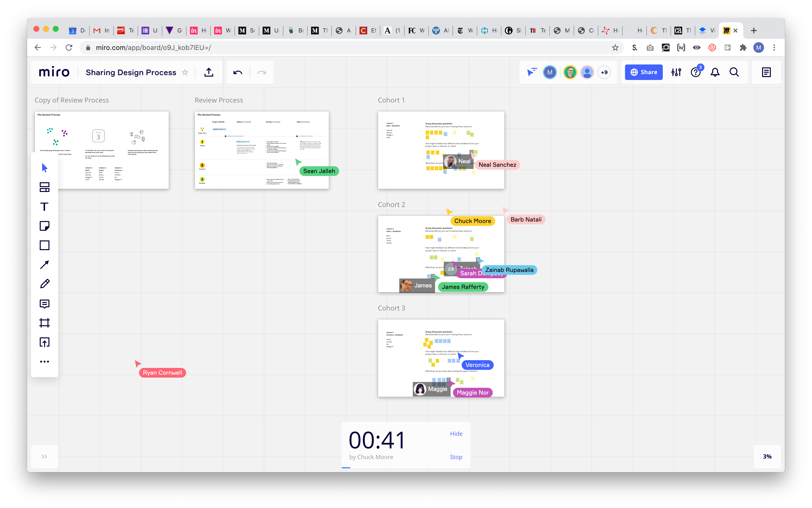The image size is (812, 508).
Task: Star the Sharing Design Process board
Action: tap(185, 72)
